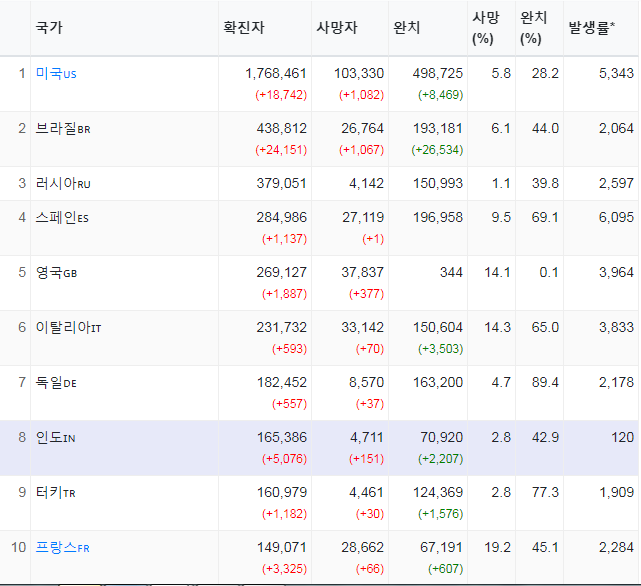Select the 영국 GB row name
The width and height of the screenshot is (641, 586).
coord(56,272)
